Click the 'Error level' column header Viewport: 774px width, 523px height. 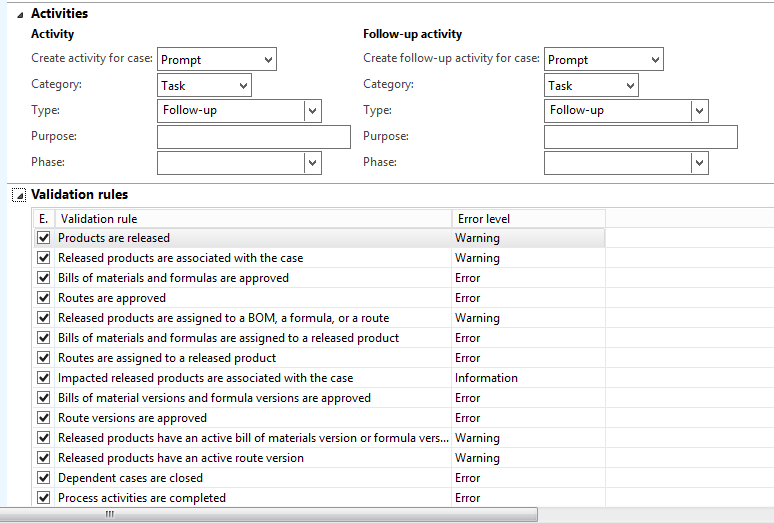point(528,219)
